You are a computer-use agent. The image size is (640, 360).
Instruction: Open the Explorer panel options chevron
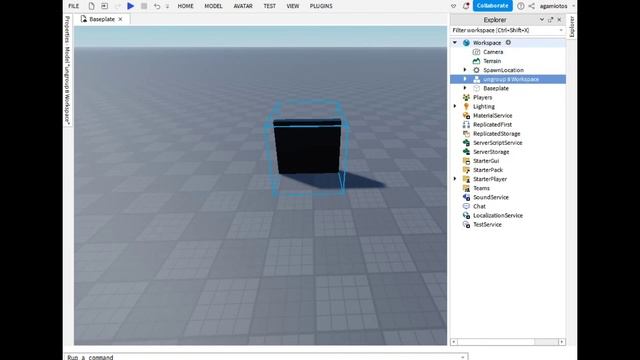click(x=542, y=20)
